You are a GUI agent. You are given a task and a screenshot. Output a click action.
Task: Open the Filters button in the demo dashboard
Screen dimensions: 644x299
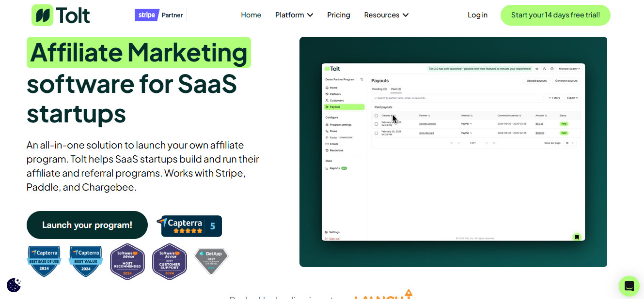(554, 98)
